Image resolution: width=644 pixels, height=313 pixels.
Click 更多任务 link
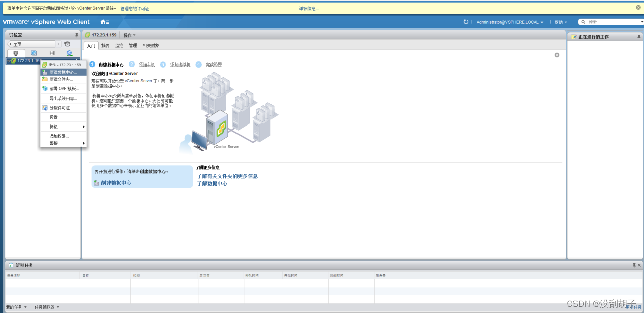[x=633, y=307]
